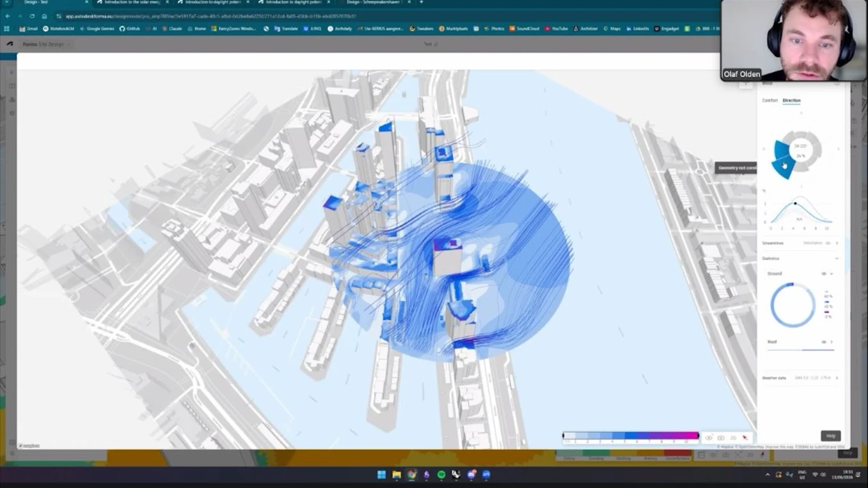The image size is (868, 488).
Task: Select the Direction tab in the wind panel
Action: [791, 100]
